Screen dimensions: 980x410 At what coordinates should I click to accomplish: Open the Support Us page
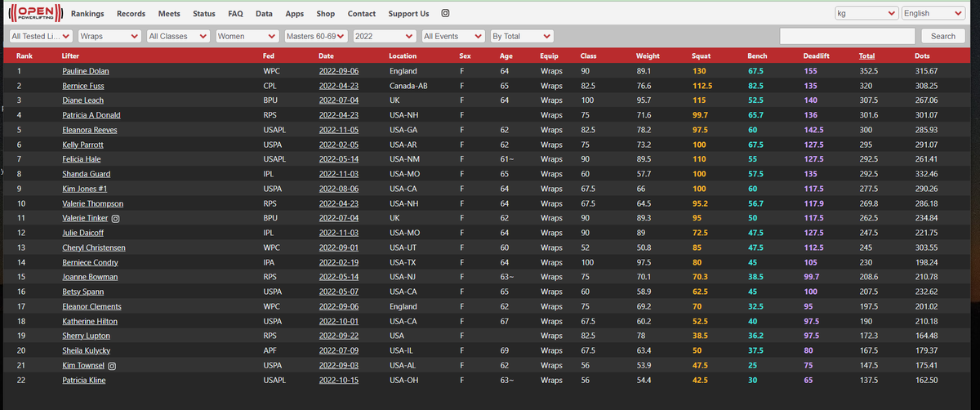(x=408, y=14)
